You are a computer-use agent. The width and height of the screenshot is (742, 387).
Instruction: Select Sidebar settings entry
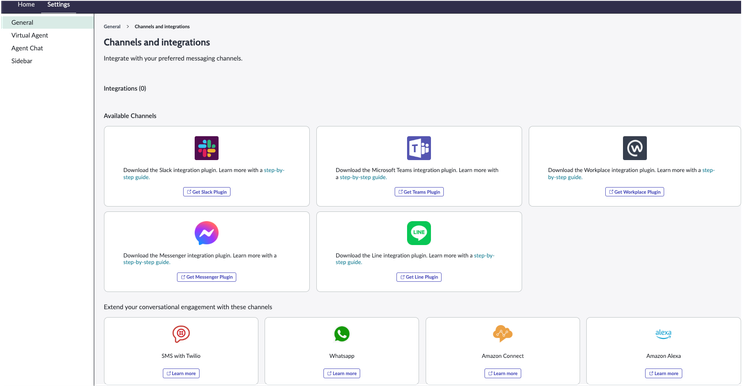[22, 61]
